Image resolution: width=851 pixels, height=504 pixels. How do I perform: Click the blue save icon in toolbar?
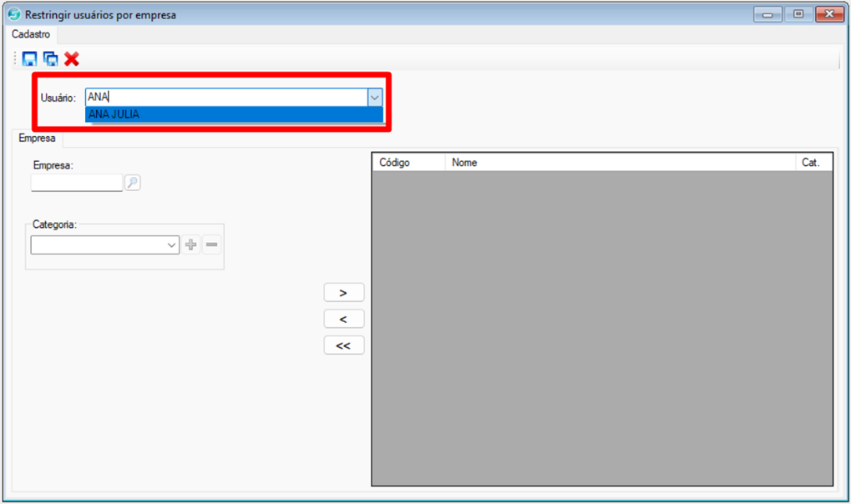click(x=29, y=58)
